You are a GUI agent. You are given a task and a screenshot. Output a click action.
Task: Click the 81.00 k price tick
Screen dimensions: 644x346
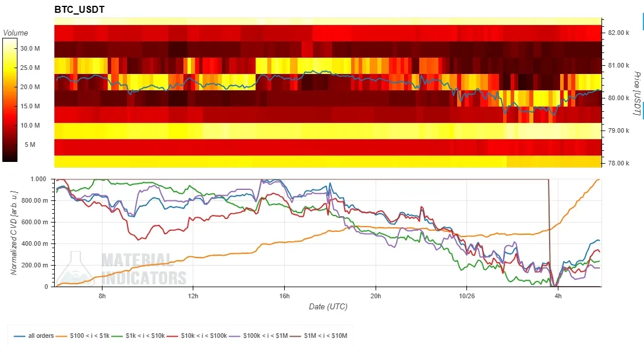coord(618,65)
